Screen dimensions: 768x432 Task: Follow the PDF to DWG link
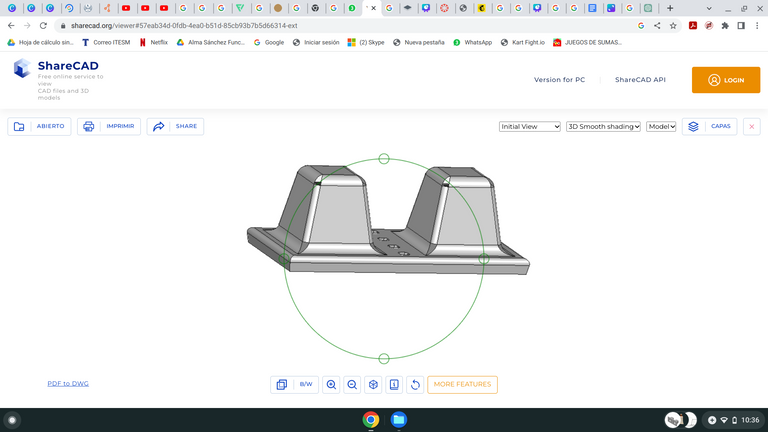(68, 383)
